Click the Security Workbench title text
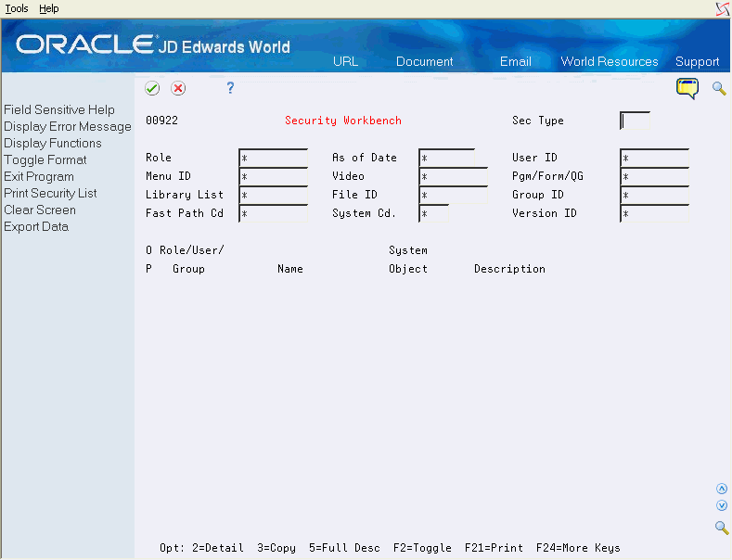 pos(343,121)
